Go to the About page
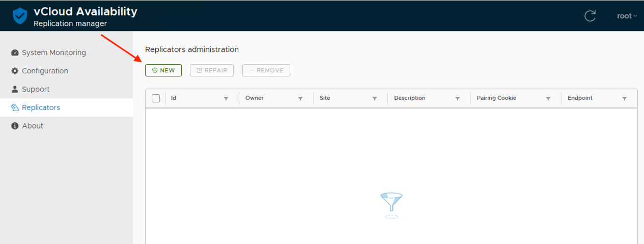644x244 pixels. (33, 126)
